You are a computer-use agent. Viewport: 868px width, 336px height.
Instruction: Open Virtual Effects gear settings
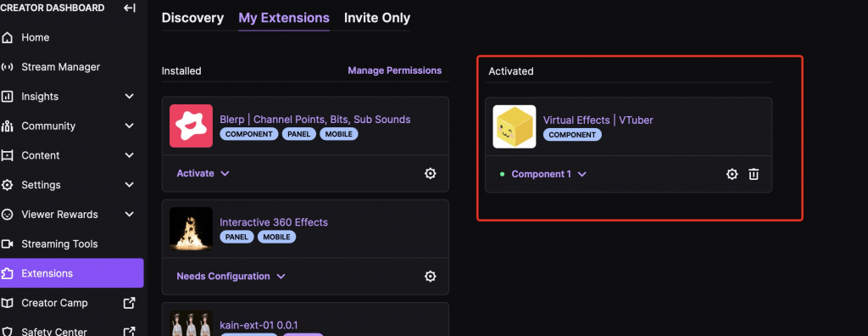click(732, 174)
